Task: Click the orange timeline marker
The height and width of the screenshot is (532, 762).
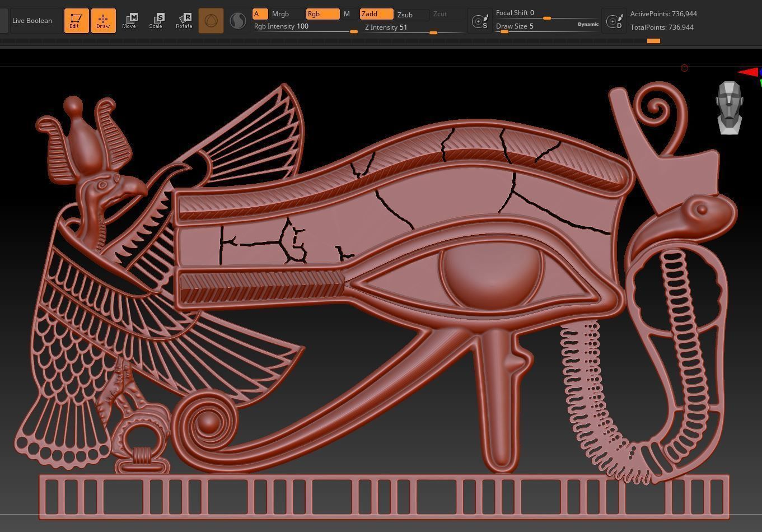Action: pyautogui.click(x=653, y=41)
